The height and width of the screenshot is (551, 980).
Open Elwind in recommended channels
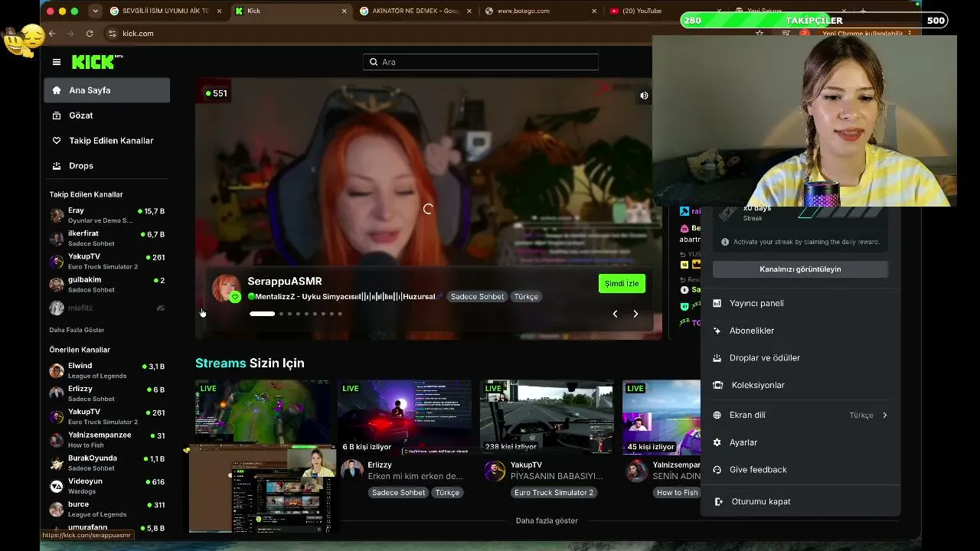pyautogui.click(x=107, y=371)
